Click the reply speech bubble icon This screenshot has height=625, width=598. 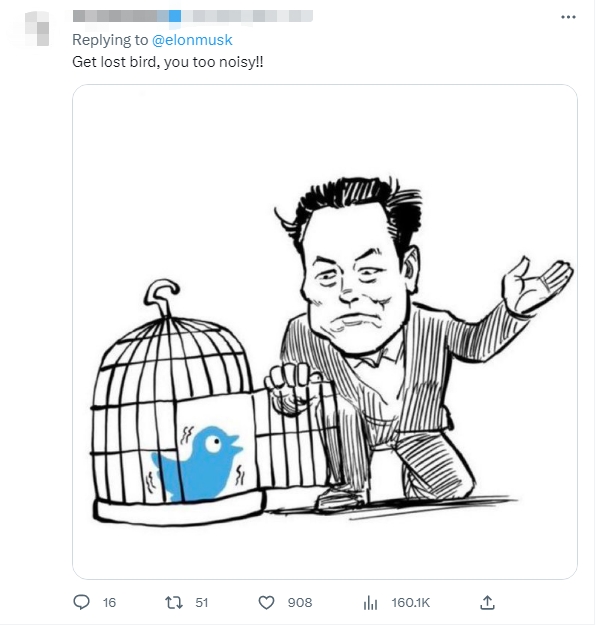(82, 602)
